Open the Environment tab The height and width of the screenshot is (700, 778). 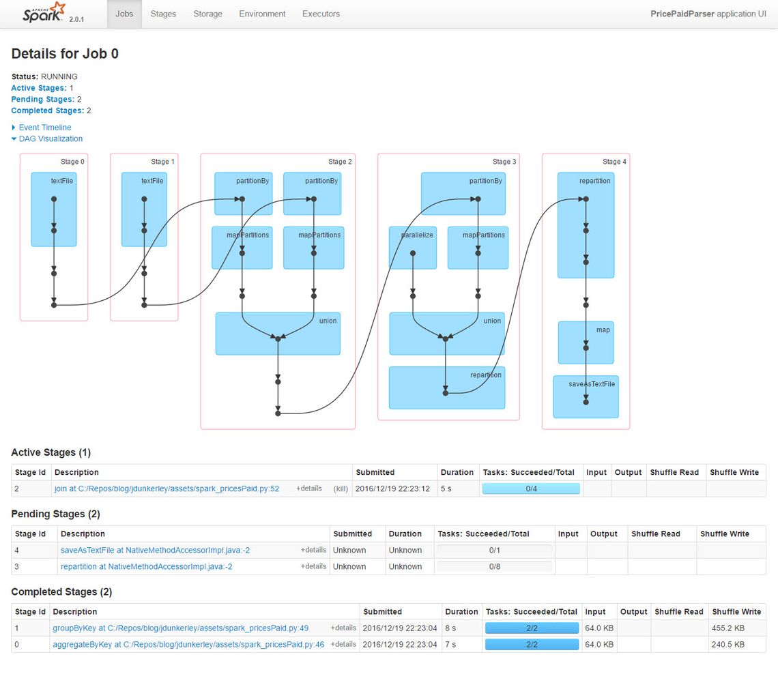(x=262, y=14)
